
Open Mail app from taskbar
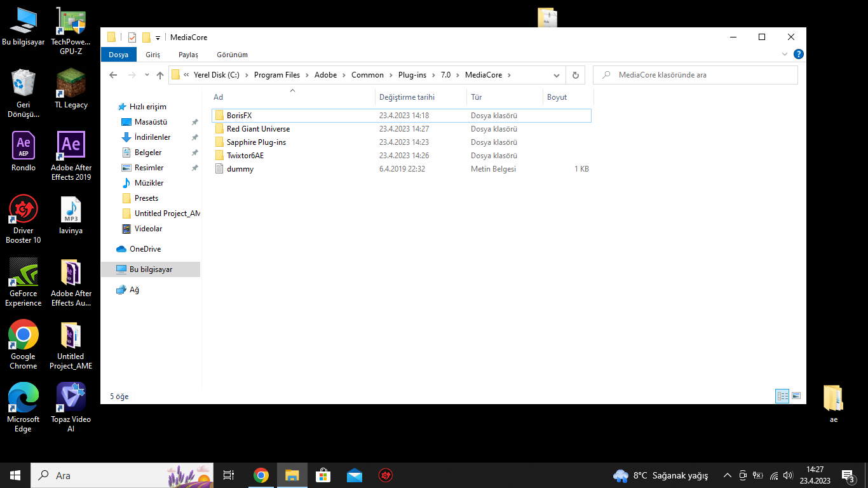coord(355,475)
